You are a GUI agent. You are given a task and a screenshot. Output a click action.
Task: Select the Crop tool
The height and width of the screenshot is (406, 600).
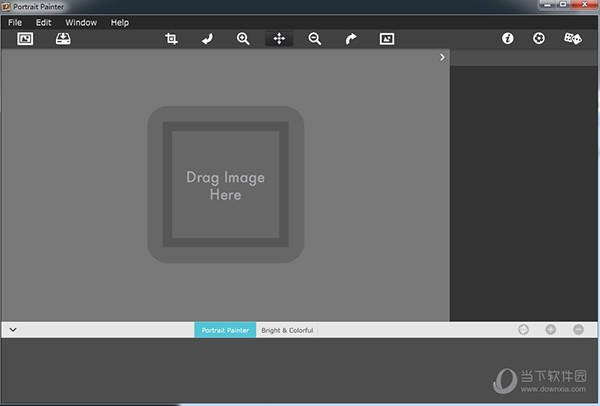pyautogui.click(x=171, y=39)
